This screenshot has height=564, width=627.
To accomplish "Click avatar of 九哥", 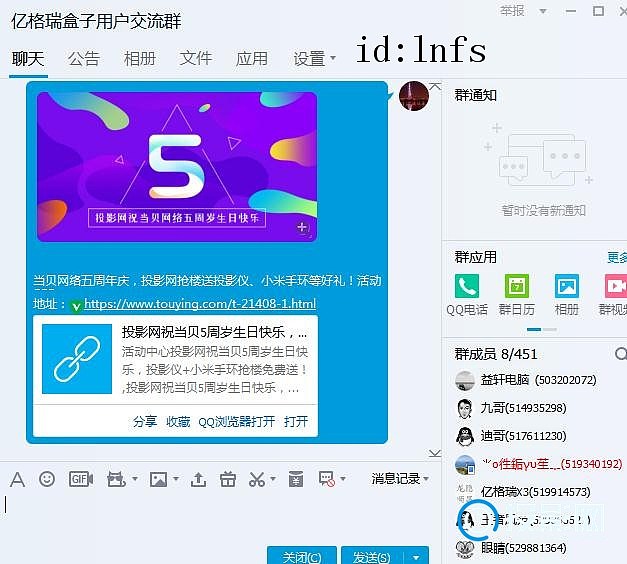I will coord(465,408).
